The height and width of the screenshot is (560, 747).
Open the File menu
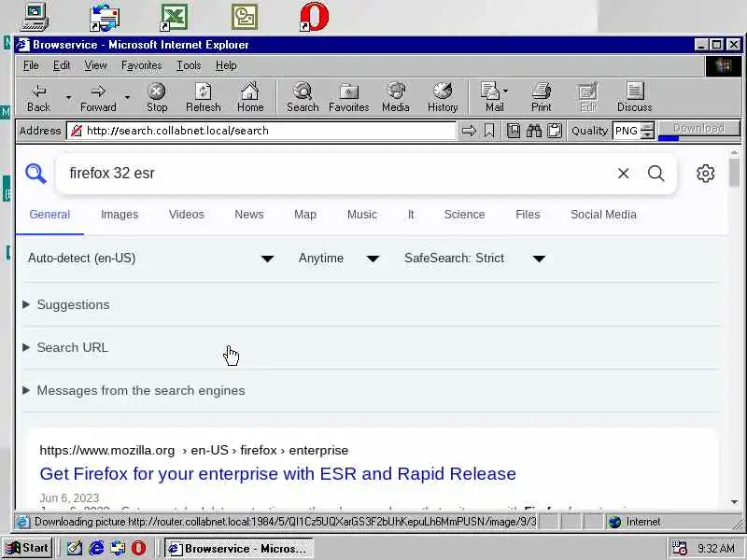point(31,65)
